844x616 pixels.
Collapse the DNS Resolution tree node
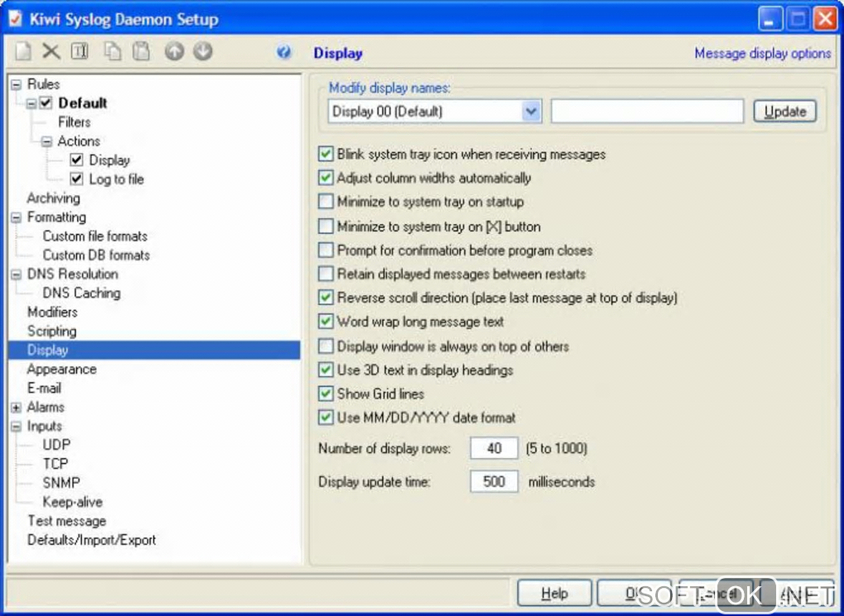(17, 275)
